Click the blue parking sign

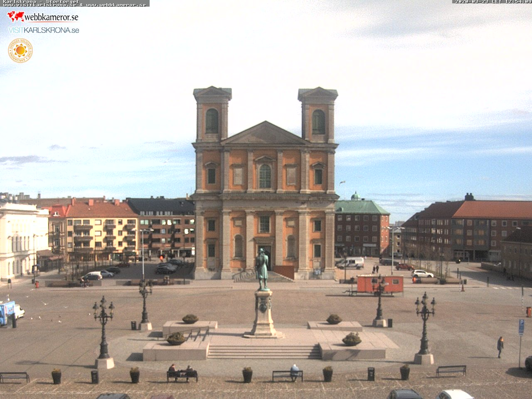[x=521, y=327]
